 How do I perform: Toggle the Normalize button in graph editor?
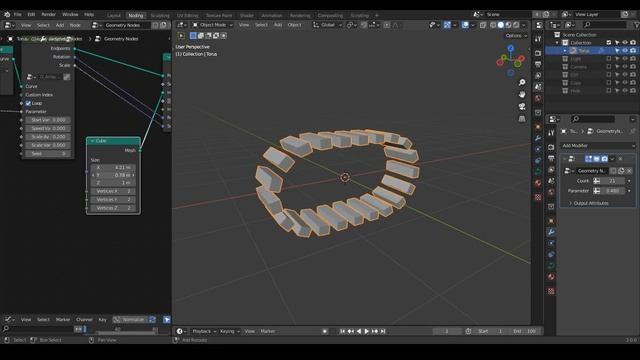(130, 320)
